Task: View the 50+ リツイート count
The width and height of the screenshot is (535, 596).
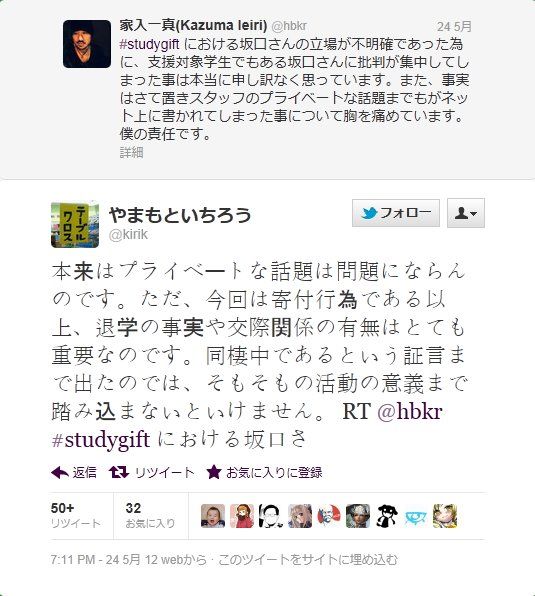Action: 76,516
